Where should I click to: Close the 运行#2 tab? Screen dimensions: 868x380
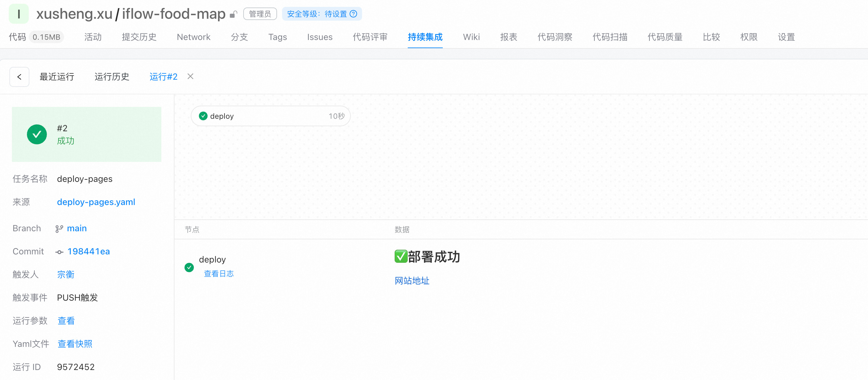(x=190, y=77)
